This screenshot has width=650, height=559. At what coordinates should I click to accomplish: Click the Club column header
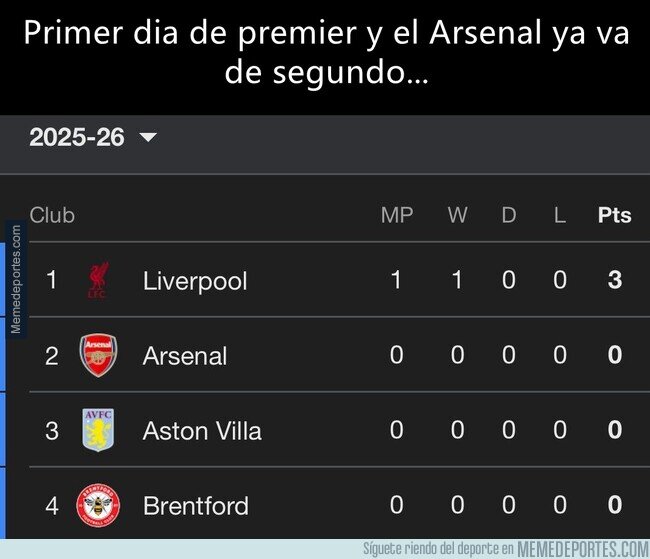click(x=52, y=215)
